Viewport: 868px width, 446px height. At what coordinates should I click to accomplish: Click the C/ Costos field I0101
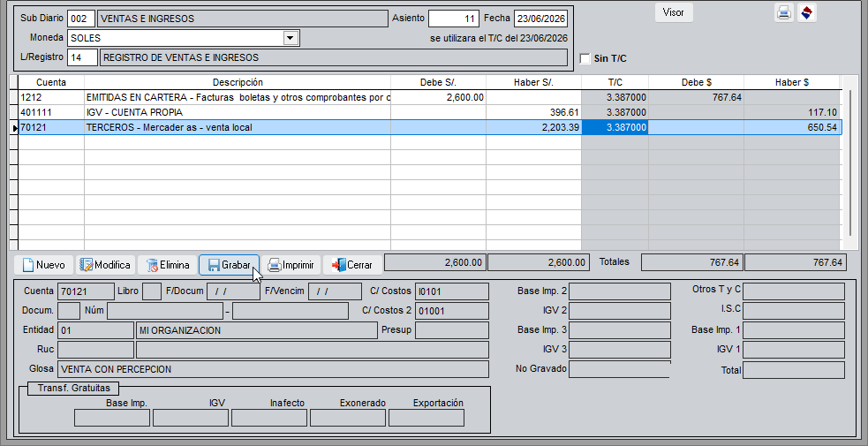(x=452, y=291)
